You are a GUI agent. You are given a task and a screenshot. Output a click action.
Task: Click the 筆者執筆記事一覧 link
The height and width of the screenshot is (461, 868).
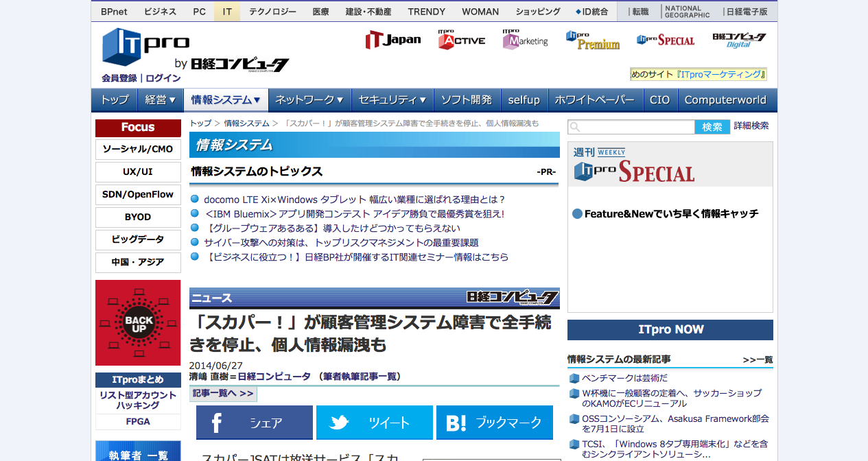[x=360, y=377]
